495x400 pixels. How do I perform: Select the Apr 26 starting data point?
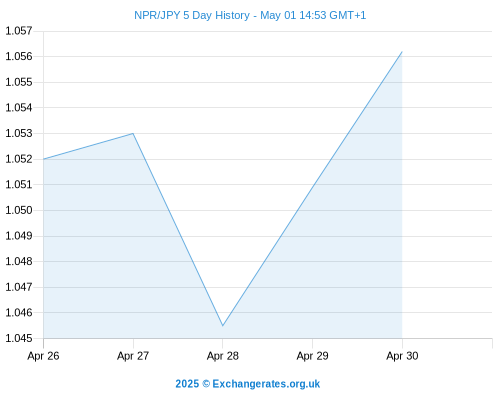pyautogui.click(x=44, y=159)
